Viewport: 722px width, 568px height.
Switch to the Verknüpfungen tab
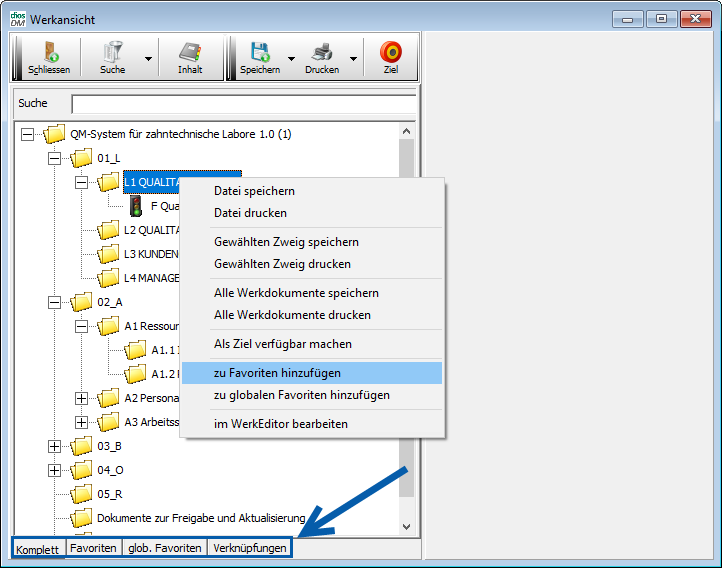(249, 548)
